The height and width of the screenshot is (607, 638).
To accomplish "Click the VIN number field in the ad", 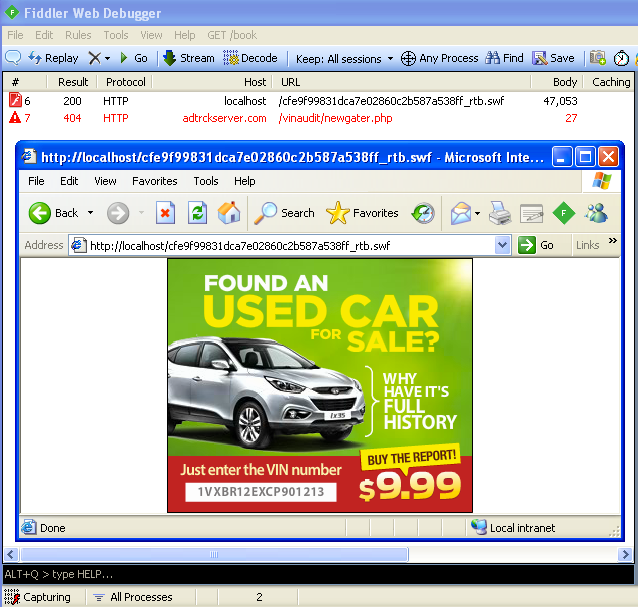I will point(260,492).
